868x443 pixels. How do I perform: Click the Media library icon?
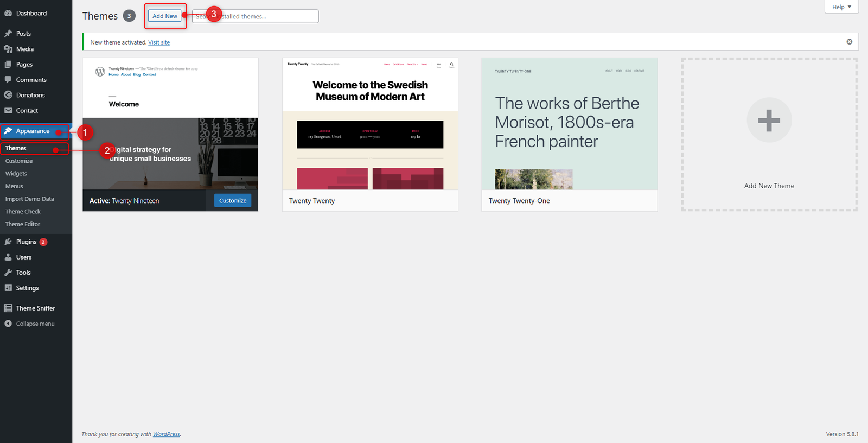point(8,49)
